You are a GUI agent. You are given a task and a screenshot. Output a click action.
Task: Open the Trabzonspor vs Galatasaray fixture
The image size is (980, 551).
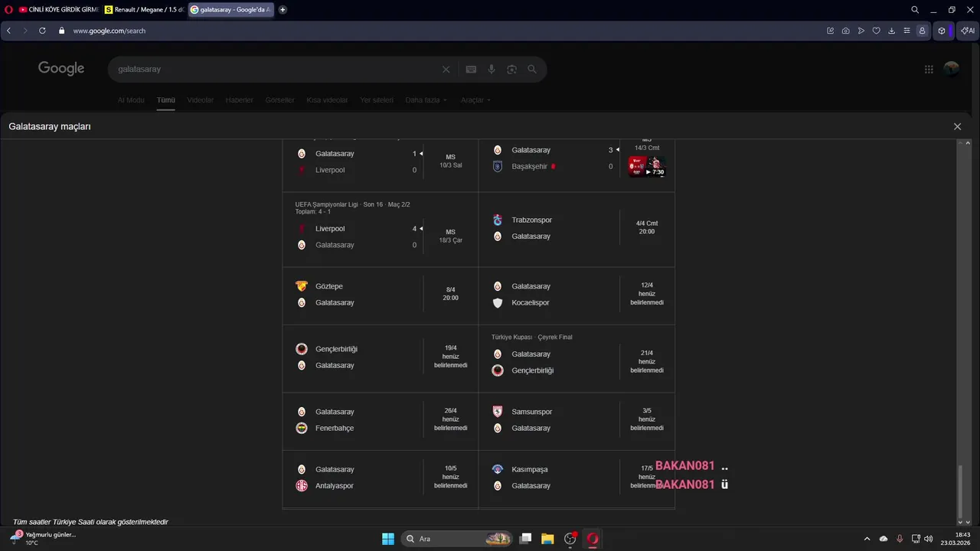pyautogui.click(x=577, y=228)
